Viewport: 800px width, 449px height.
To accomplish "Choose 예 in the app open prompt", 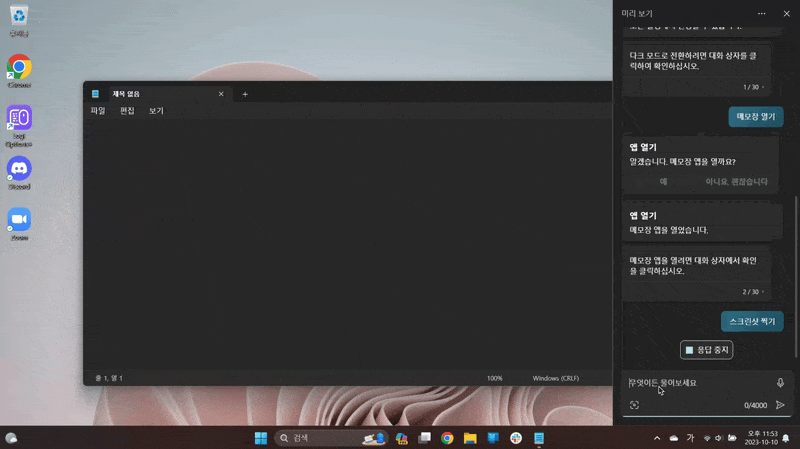I will (663, 182).
